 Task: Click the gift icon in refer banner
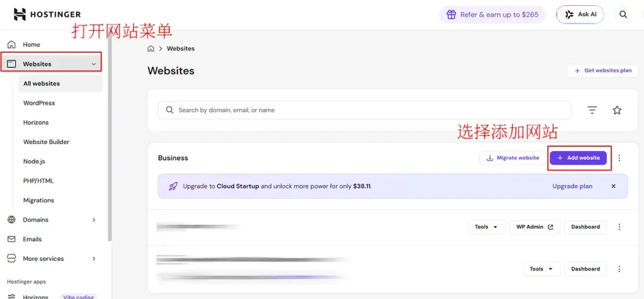pos(452,15)
